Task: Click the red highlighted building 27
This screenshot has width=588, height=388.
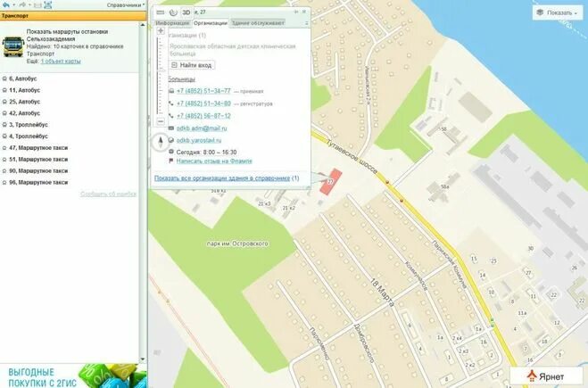Action: tap(331, 182)
